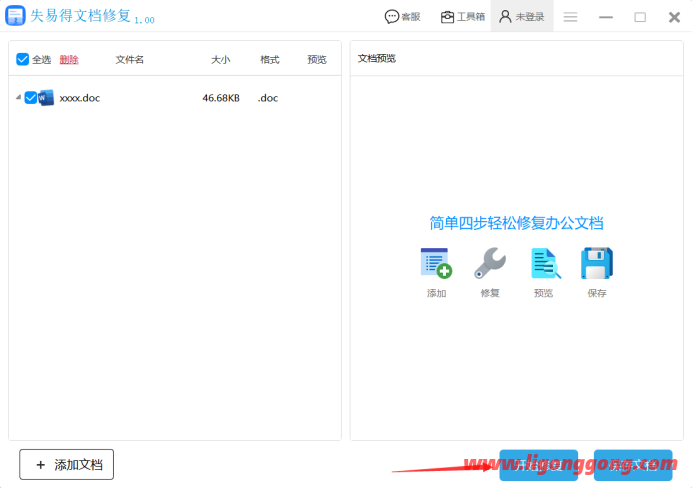Viewport: 692px width, 488px height.
Task: Click the 添加 add-document step icon
Action: (436, 263)
